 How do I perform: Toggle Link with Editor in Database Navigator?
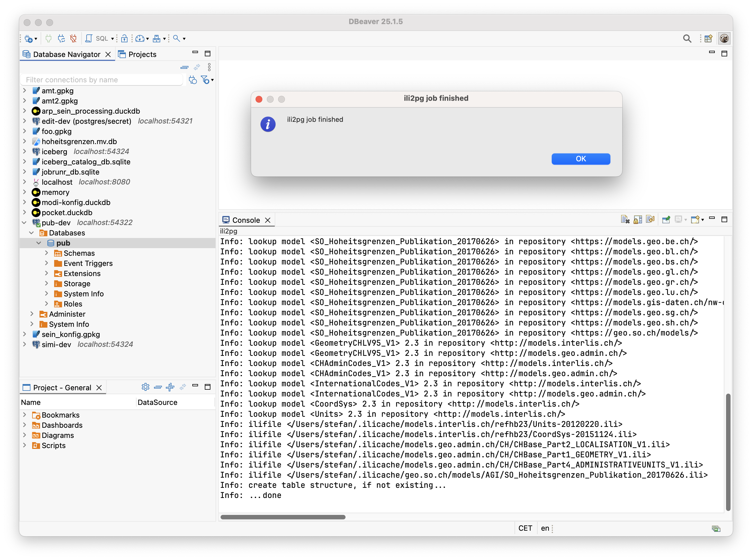click(x=197, y=67)
